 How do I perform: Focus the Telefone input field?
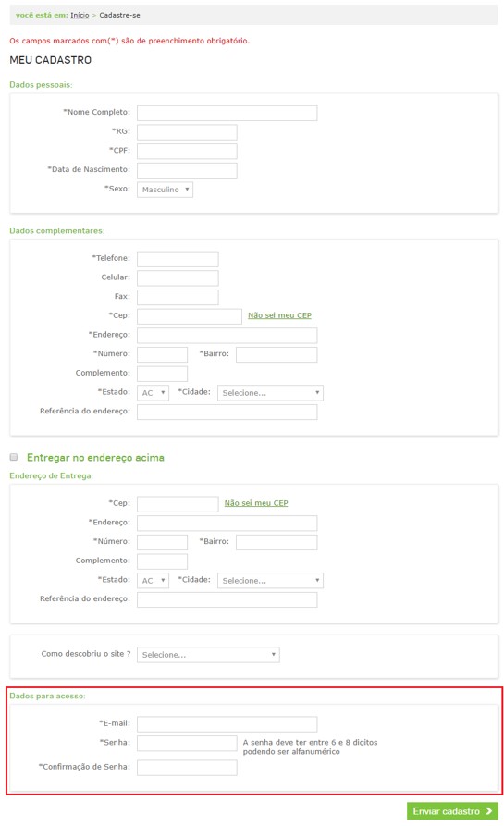[x=178, y=259]
